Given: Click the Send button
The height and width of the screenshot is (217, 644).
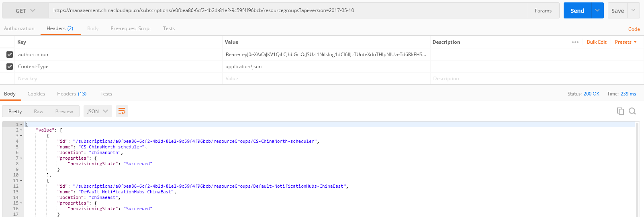Looking at the screenshot, I should point(577,11).
